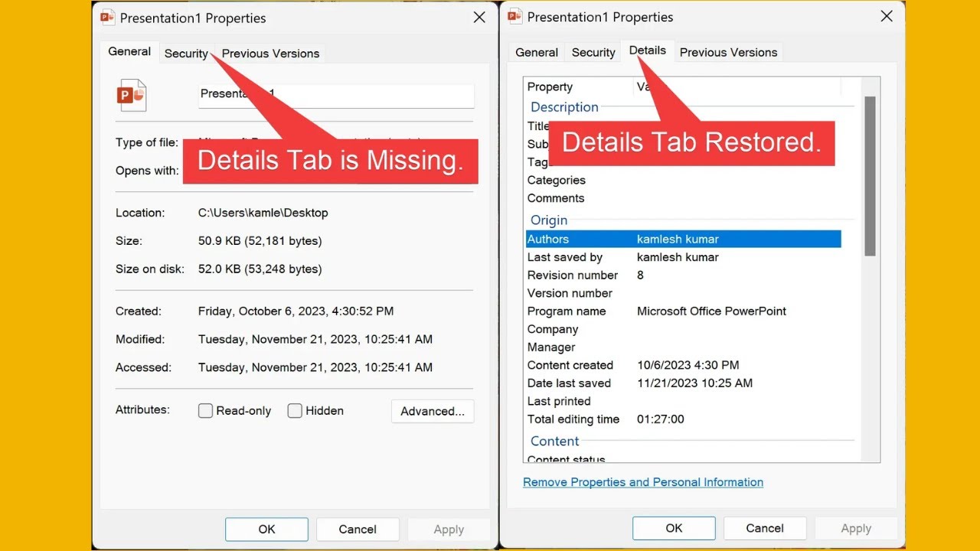Open Previous Versions tab in the right window
The width and height of the screenshot is (980, 551).
(728, 52)
